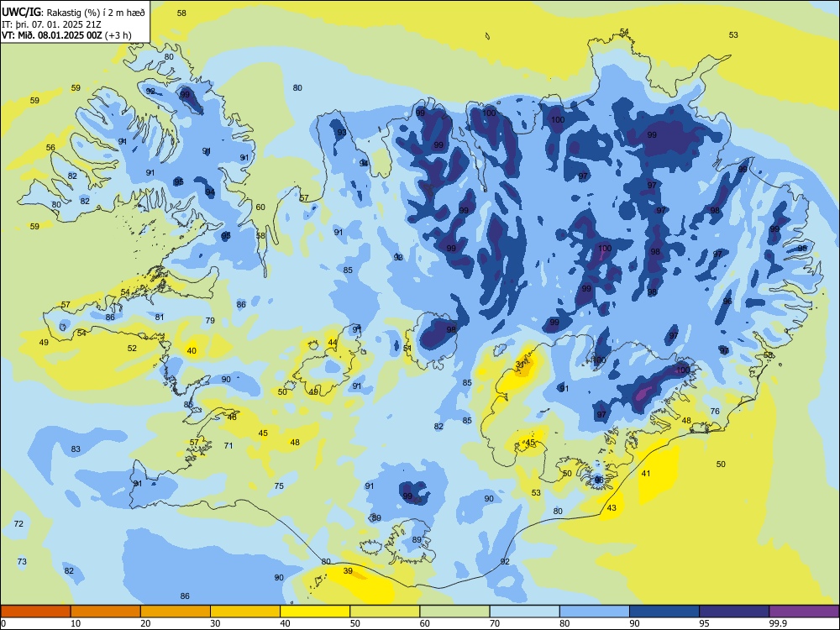The width and height of the screenshot is (840, 630).
Task: Click the navy 95–99.9 legend swatch
Action: 734,612
